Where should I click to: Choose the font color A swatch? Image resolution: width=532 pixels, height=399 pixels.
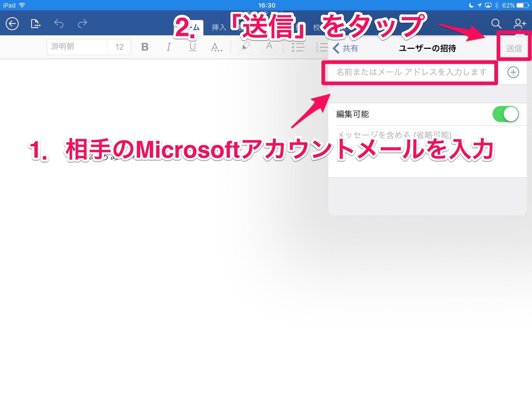click(x=269, y=47)
